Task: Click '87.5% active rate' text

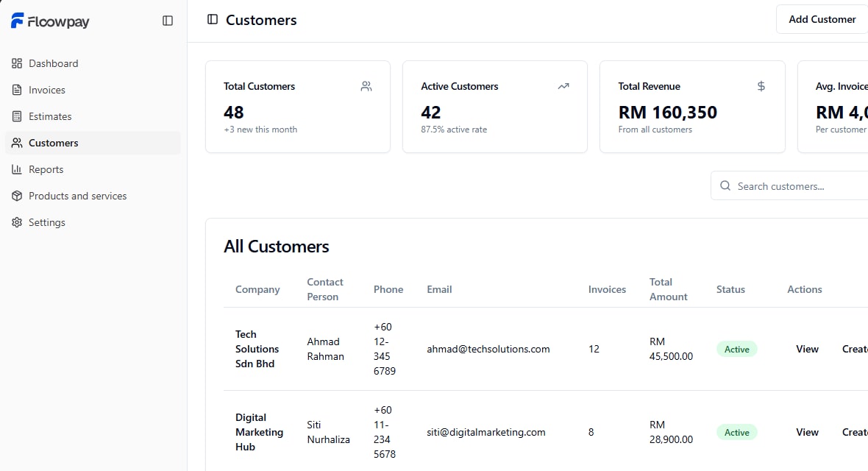Action: [454, 130]
